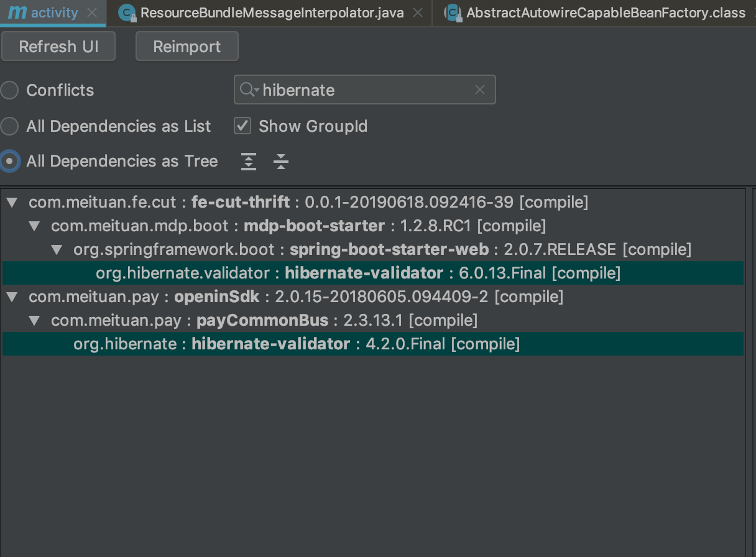The height and width of the screenshot is (557, 756).
Task: Click the Java file icon on ResourceBundleMessageInterpolator tab
Action: click(x=128, y=11)
